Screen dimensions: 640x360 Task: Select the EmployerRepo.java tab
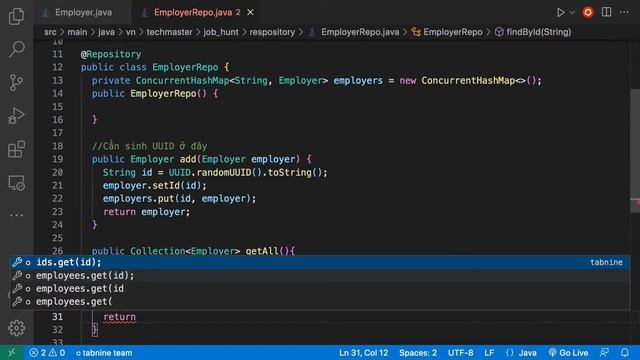pyautogui.click(x=197, y=13)
